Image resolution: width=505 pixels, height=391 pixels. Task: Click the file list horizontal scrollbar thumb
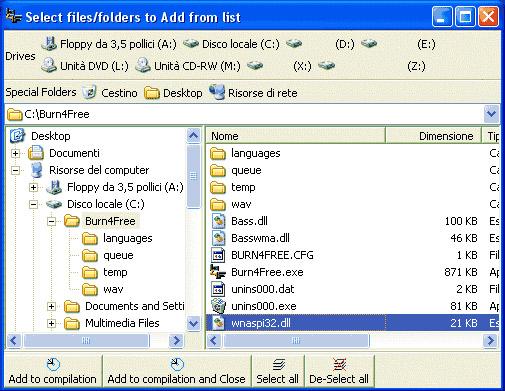[296, 341]
